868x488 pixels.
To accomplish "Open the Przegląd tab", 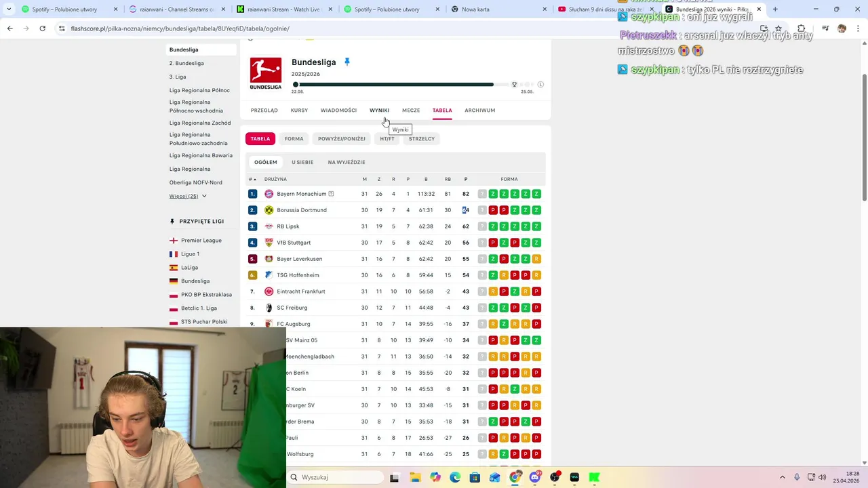I will coord(264,110).
